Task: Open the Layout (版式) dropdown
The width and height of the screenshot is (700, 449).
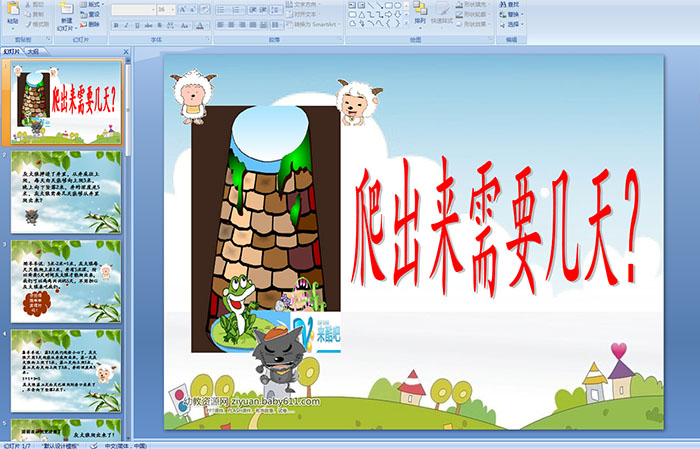Action: click(92, 4)
